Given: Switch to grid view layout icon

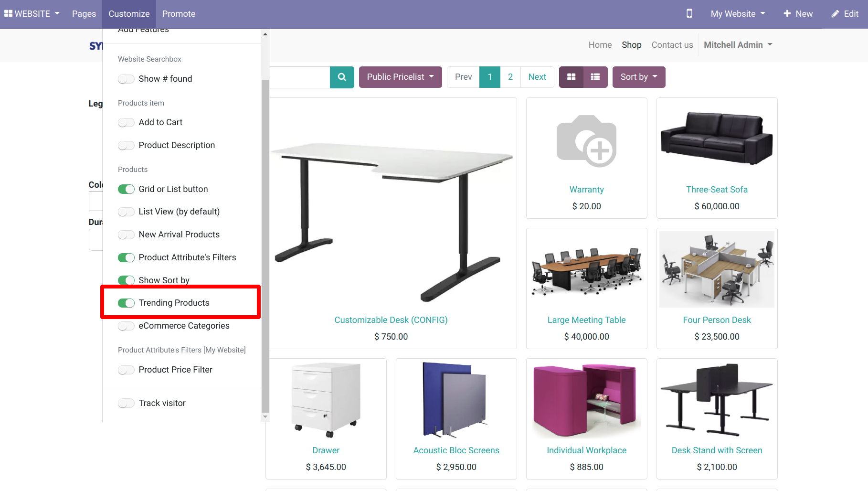Looking at the screenshot, I should (571, 77).
